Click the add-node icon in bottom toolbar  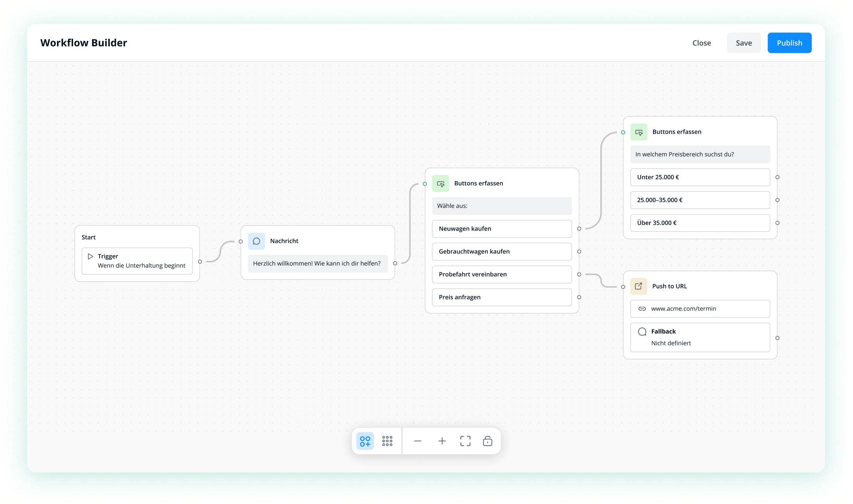point(365,441)
